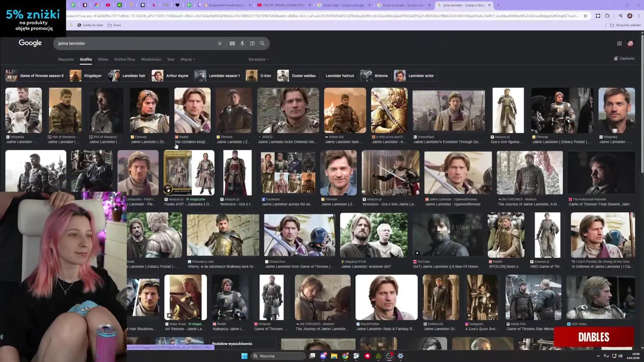Image resolution: width=644 pixels, height=362 pixels.
Task: Bookmark this page with the star icon
Action: tap(585, 16)
